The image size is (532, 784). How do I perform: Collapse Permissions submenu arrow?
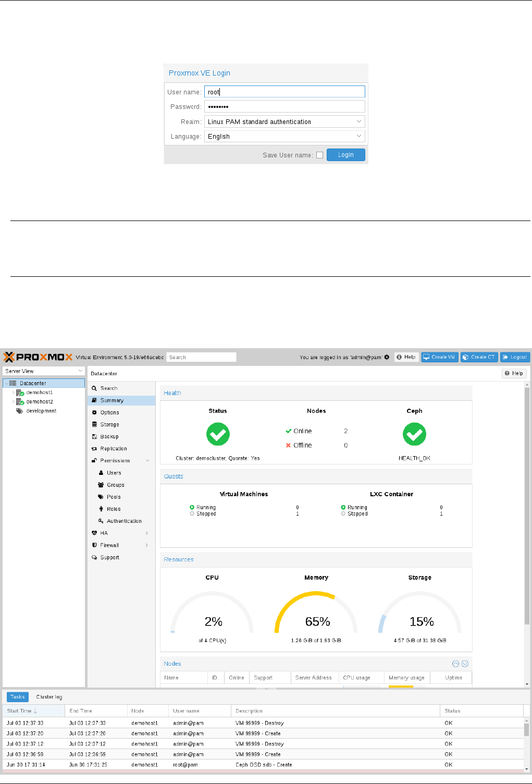147,461
